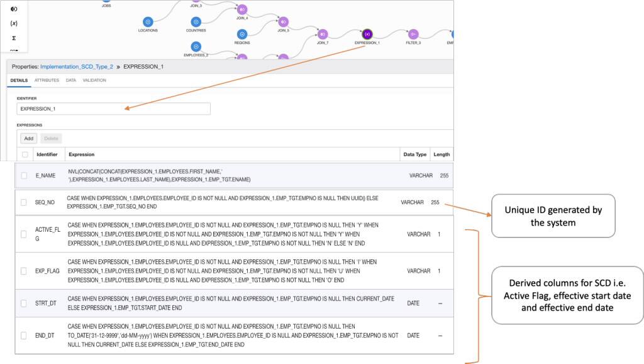644x364 pixels.
Task: Click the Add expression button
Action: 28,139
